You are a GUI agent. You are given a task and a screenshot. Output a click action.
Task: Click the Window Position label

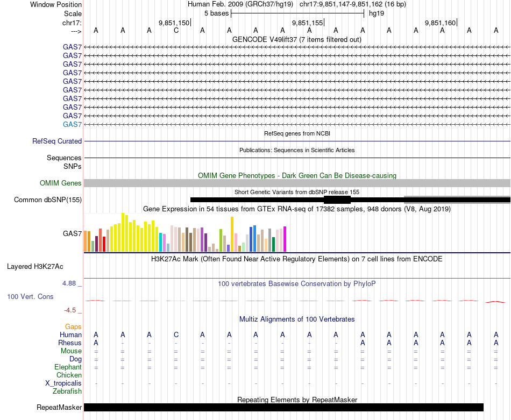[x=56, y=4]
